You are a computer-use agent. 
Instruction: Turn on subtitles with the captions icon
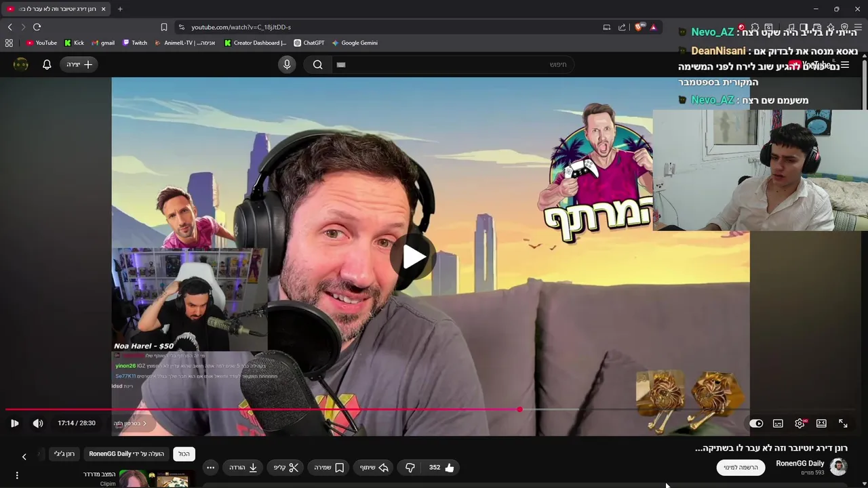(778, 424)
